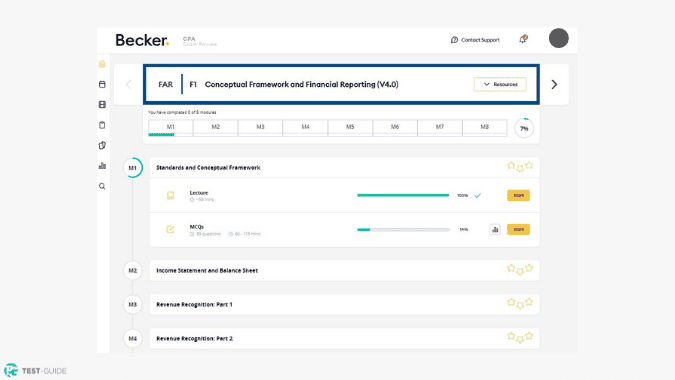
Task: Select the M2 module tab
Action: click(x=216, y=127)
